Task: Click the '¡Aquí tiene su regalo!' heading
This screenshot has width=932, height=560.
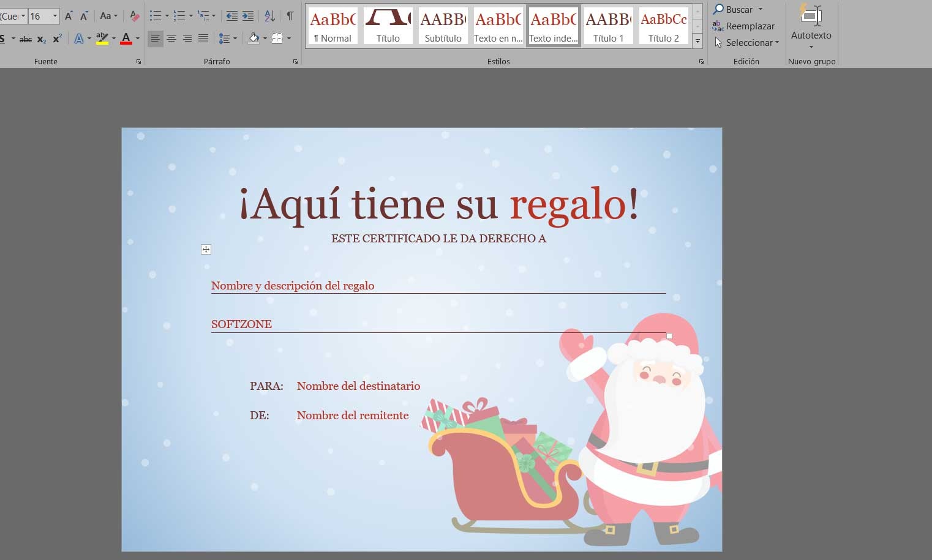Action: pos(439,204)
